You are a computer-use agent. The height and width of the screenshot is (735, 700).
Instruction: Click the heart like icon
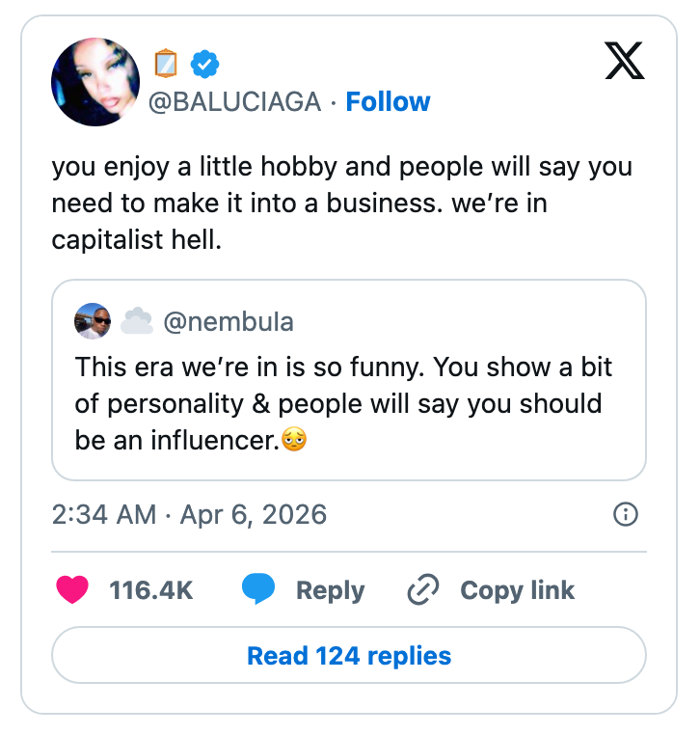(72, 589)
